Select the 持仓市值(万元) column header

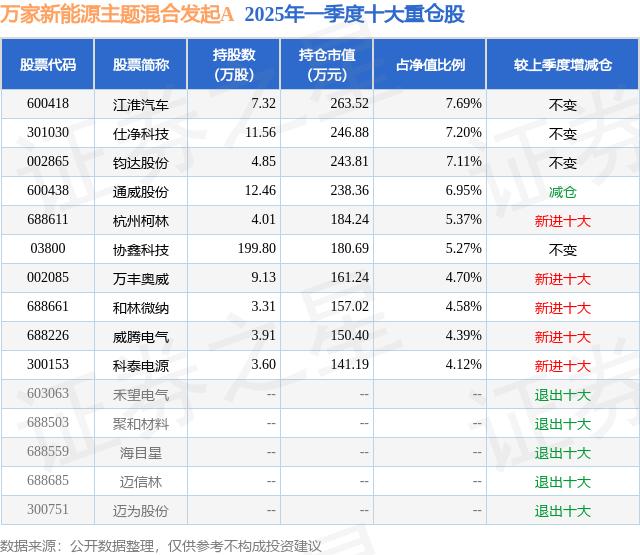(327, 64)
